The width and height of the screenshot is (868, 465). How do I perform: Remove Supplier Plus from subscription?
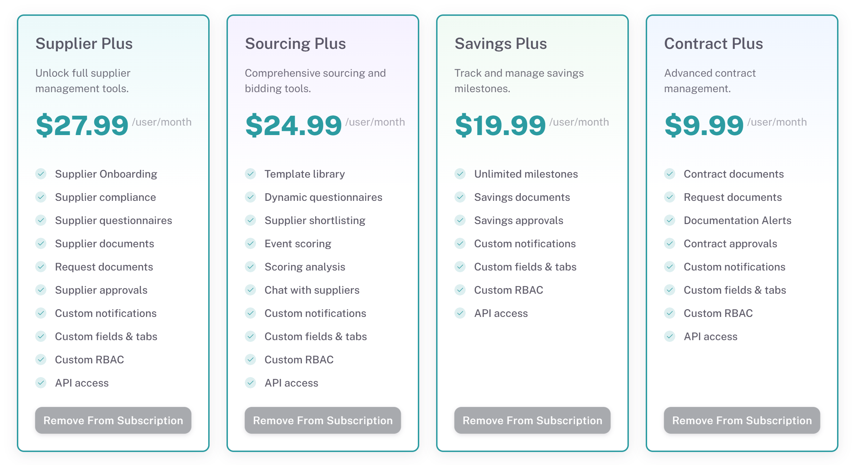pos(113,420)
